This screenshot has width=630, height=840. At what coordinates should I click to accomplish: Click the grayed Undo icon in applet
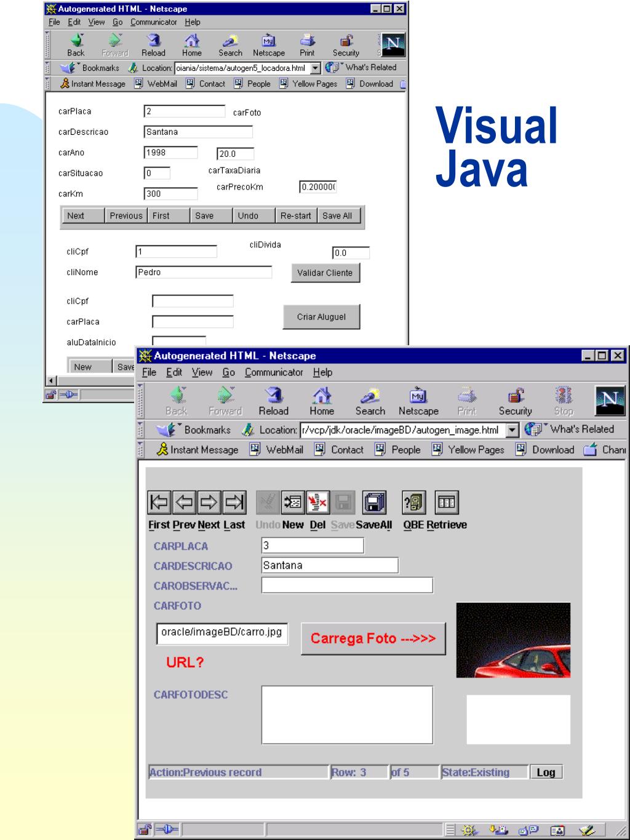pyautogui.click(x=268, y=502)
